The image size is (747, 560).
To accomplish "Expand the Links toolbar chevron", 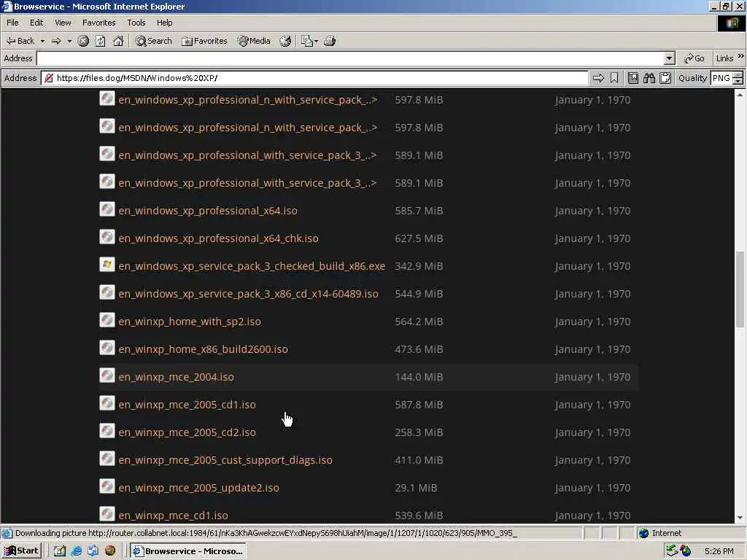I will (x=741, y=56).
